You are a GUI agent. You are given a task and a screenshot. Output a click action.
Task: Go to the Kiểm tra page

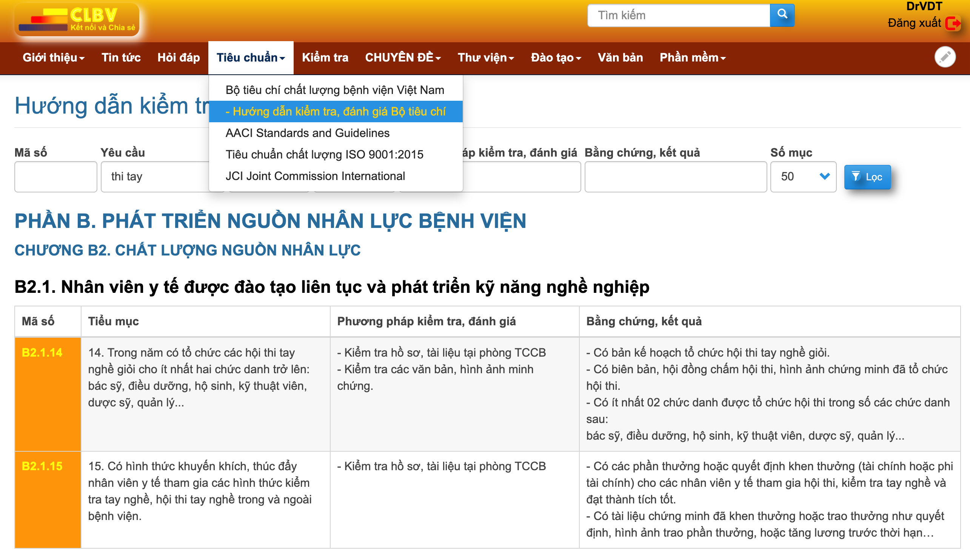(325, 58)
